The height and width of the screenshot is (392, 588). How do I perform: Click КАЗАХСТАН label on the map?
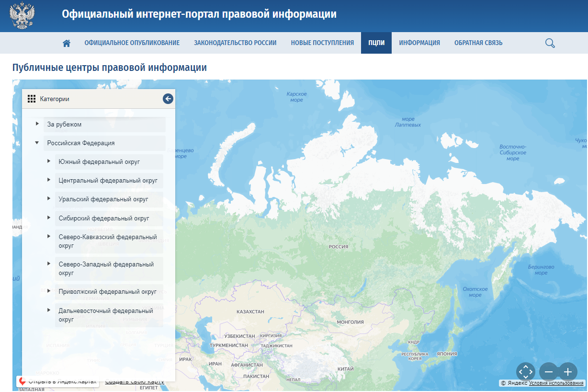(250, 311)
